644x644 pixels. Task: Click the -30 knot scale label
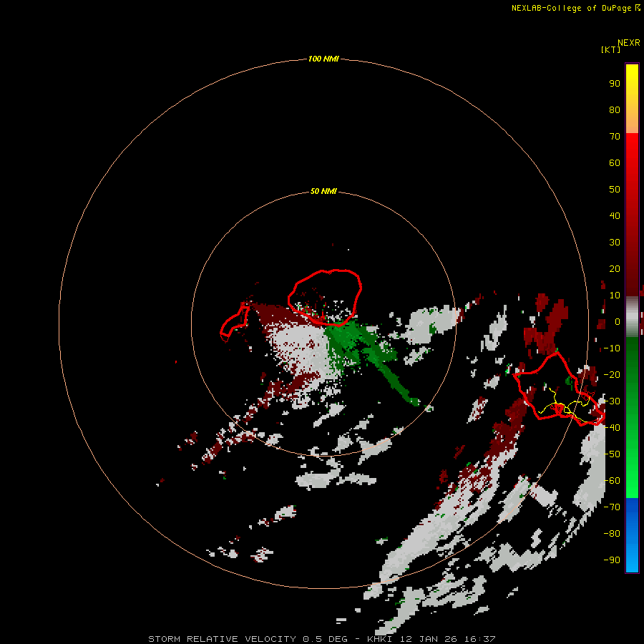612,401
